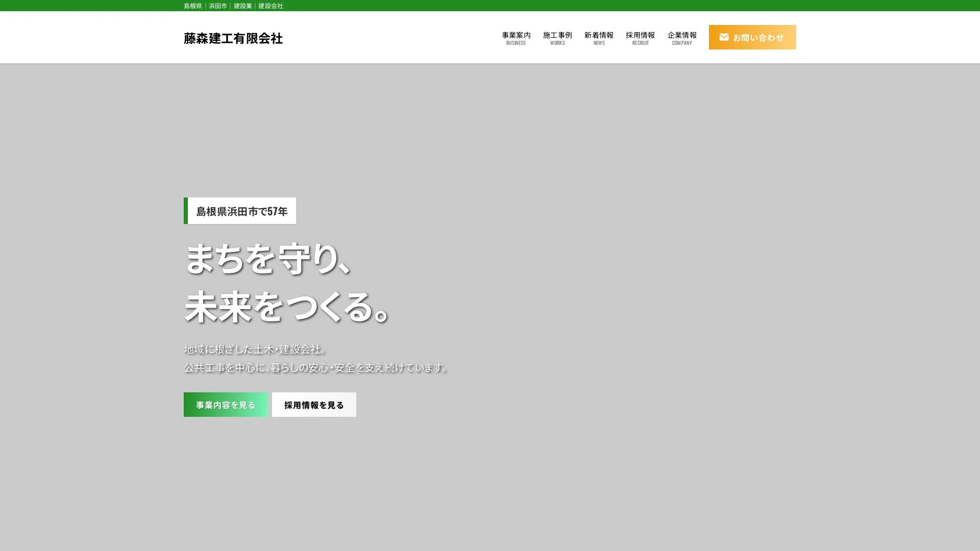Click the green 事業内容を見る button
This screenshot has width=980, height=551.
coord(226,405)
